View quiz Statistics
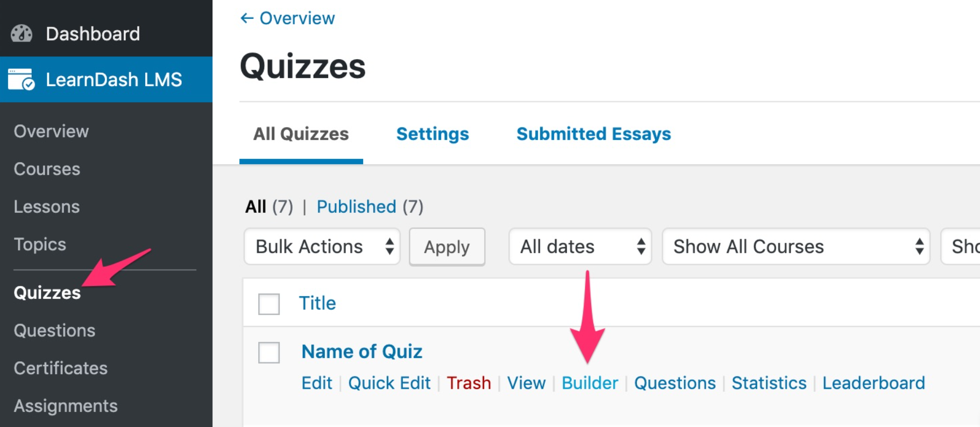The image size is (980, 427). point(769,383)
